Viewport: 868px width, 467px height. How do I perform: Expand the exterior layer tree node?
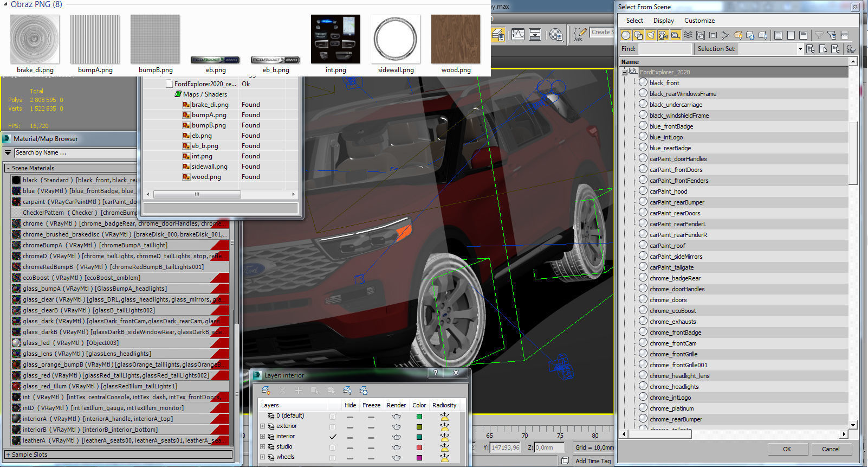[263, 426]
